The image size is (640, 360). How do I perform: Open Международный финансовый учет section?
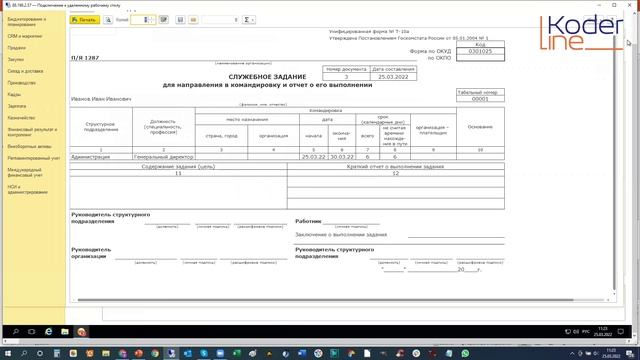click(x=25, y=172)
